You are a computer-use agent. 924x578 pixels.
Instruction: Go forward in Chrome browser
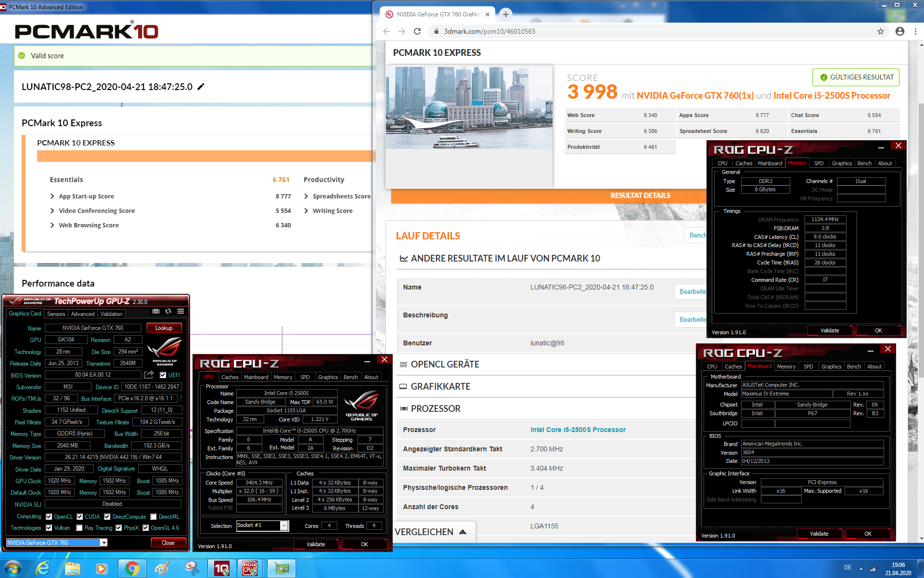coord(402,31)
